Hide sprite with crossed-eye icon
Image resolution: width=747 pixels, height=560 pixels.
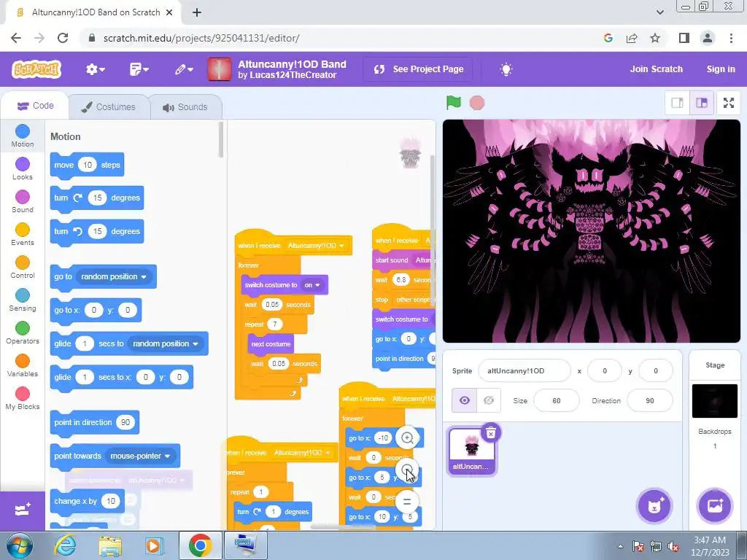point(488,400)
